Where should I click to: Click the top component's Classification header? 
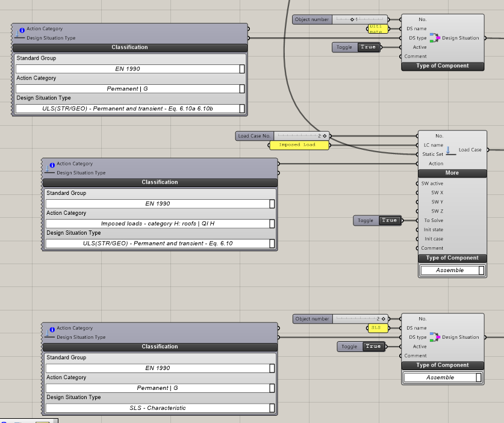(x=130, y=48)
